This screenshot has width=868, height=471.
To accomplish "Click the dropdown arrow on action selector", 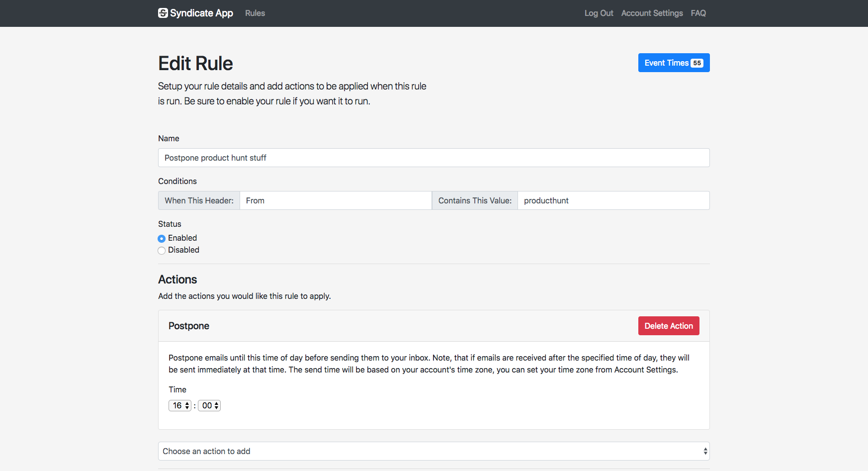I will (x=705, y=451).
